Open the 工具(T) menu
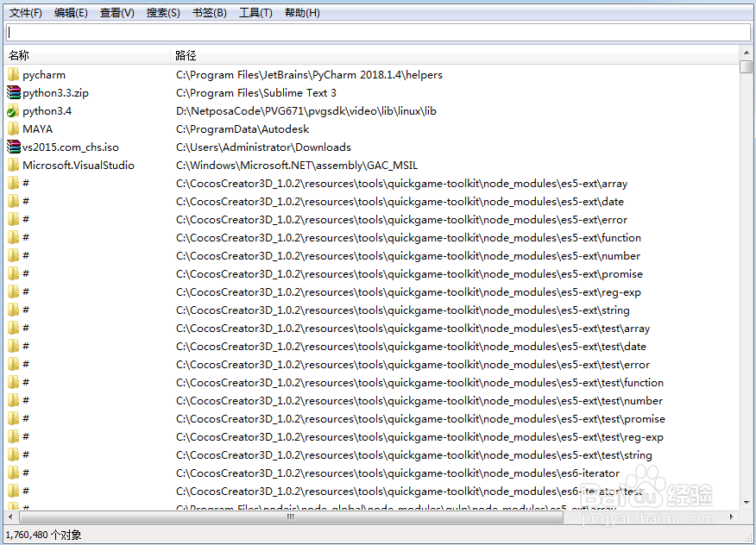The image size is (756, 545). (255, 13)
